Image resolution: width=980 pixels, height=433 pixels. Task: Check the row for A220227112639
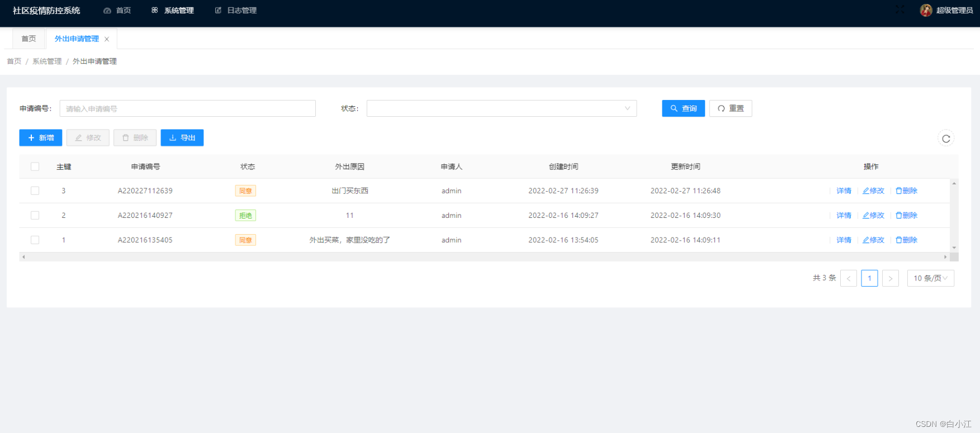[35, 191]
